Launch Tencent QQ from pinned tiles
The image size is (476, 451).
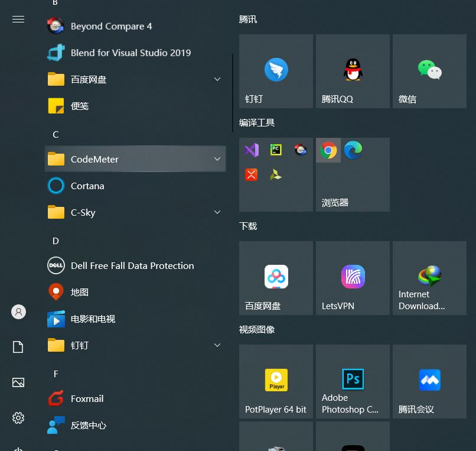[353, 72]
